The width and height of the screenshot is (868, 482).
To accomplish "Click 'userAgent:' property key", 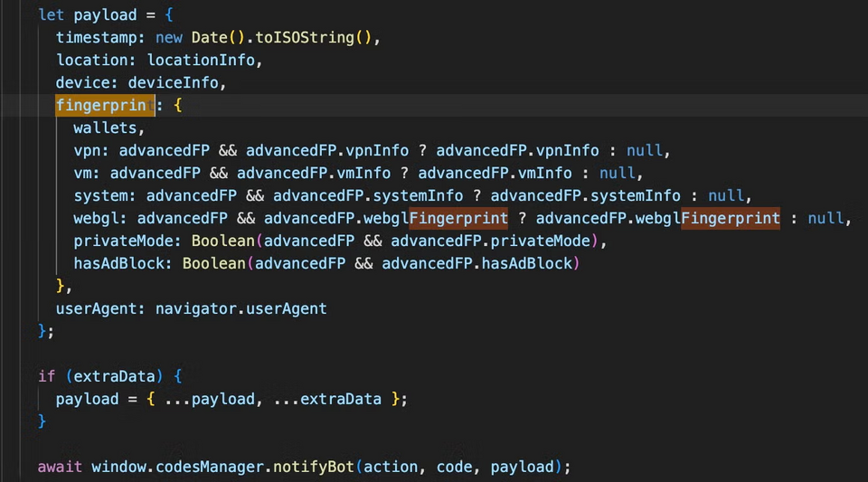I will [x=100, y=308].
